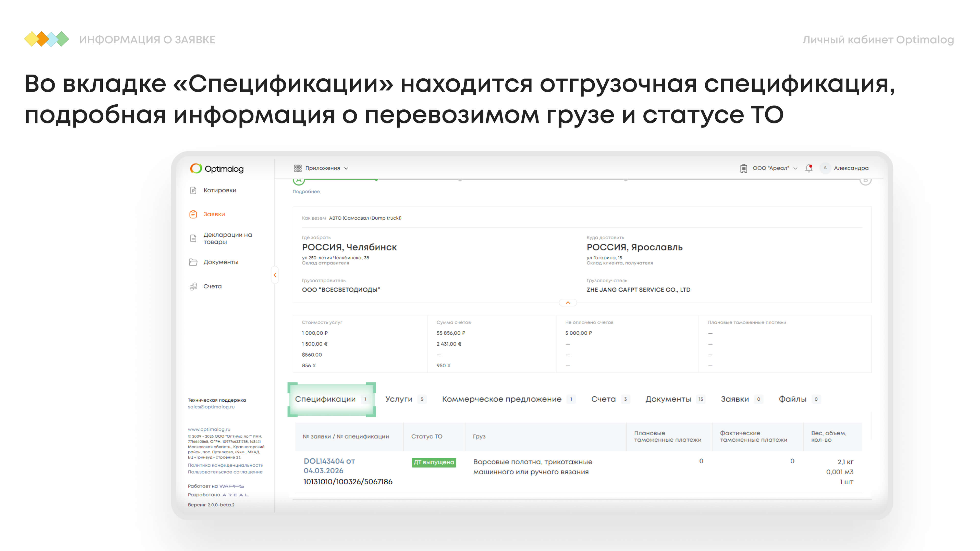Click the Котировки sidebar icon

coord(193,190)
